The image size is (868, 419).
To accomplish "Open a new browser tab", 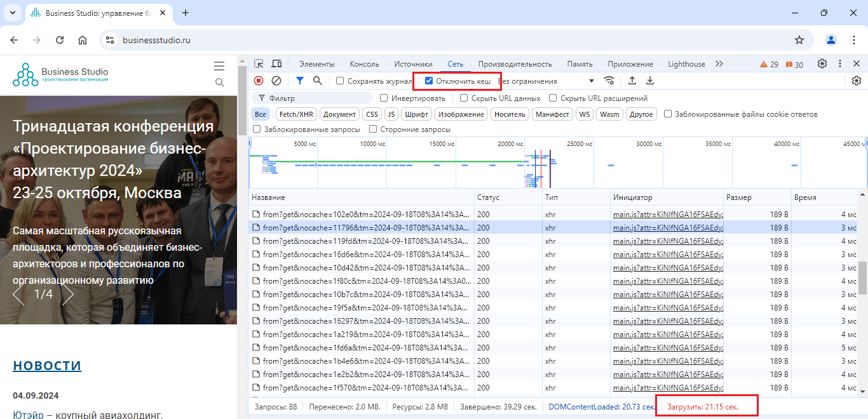I will pos(186,13).
